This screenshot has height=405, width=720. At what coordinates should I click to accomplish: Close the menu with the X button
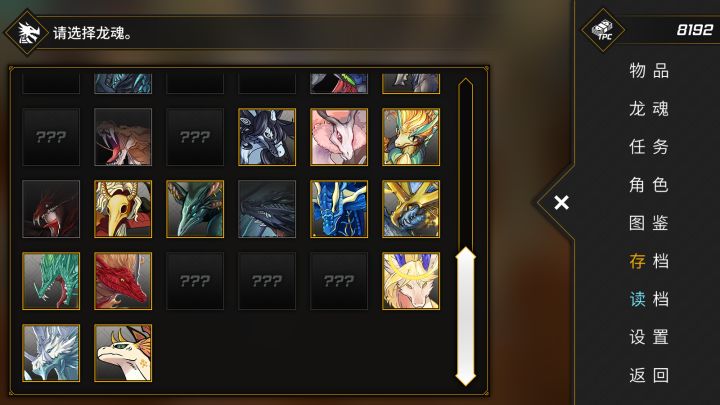[x=561, y=202]
